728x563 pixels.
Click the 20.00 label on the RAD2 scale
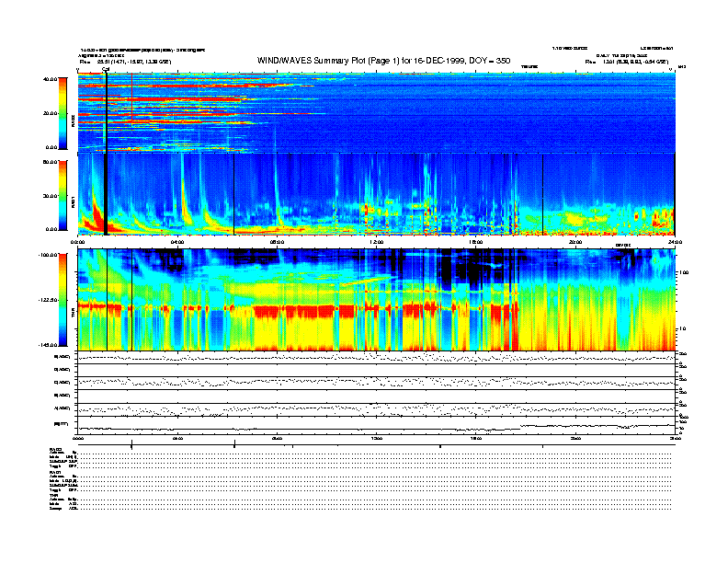pos(50,113)
